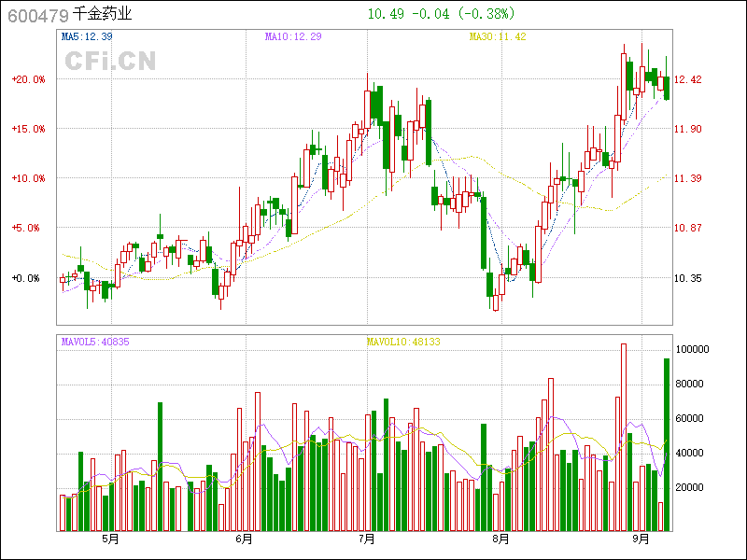Click the stock code 600479
This screenshot has width=747, height=560.
(x=36, y=15)
